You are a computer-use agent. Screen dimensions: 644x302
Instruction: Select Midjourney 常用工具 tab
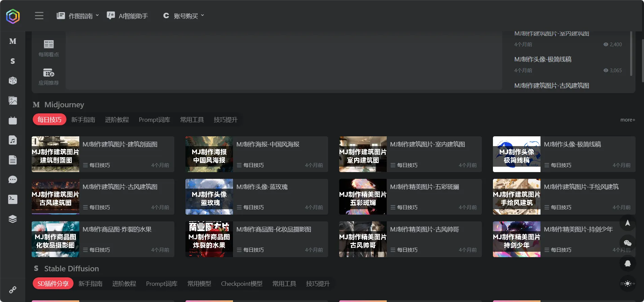coord(192,120)
